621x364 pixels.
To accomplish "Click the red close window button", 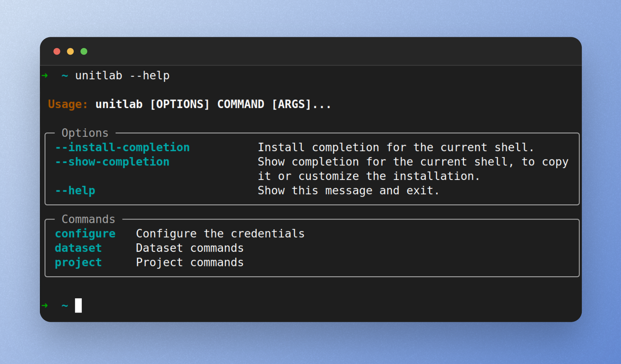I will click(x=57, y=52).
